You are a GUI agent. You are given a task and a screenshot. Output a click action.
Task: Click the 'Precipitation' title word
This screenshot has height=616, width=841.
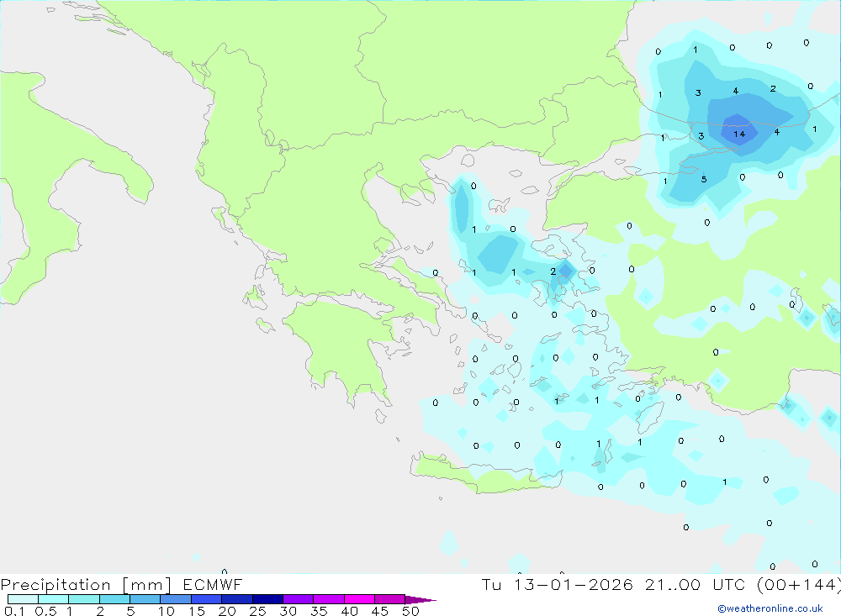click(x=56, y=585)
